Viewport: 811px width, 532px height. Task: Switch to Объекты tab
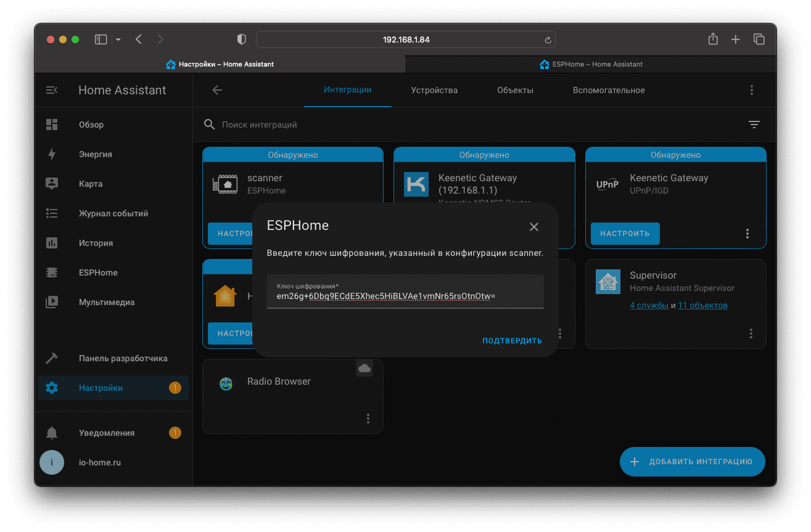pyautogui.click(x=515, y=90)
